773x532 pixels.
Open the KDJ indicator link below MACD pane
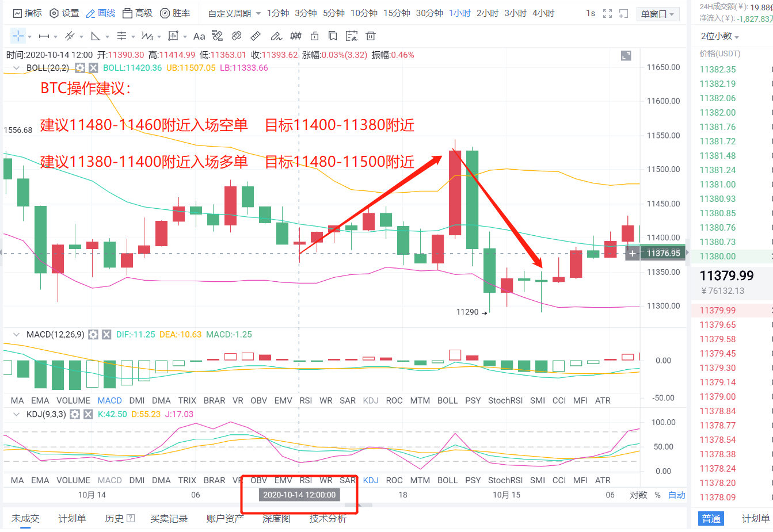pos(370,400)
